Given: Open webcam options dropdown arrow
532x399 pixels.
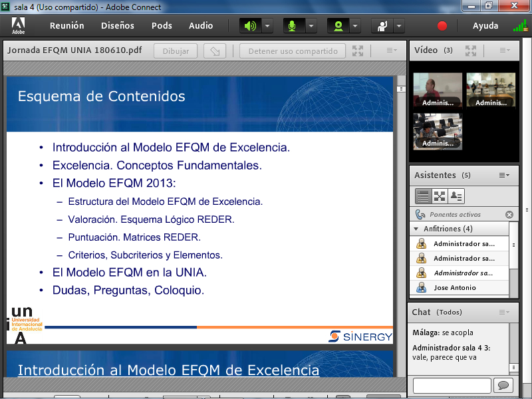Looking at the screenshot, I should [355, 26].
